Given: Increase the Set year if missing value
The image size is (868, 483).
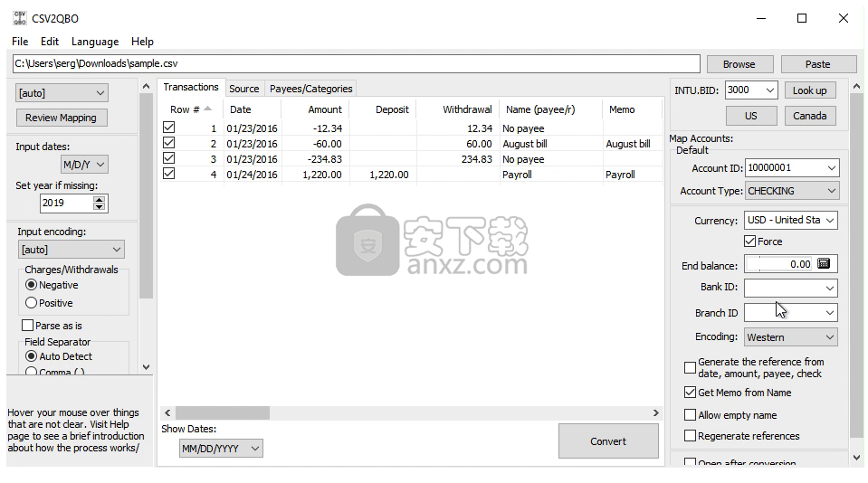Looking at the screenshot, I should 99,200.
